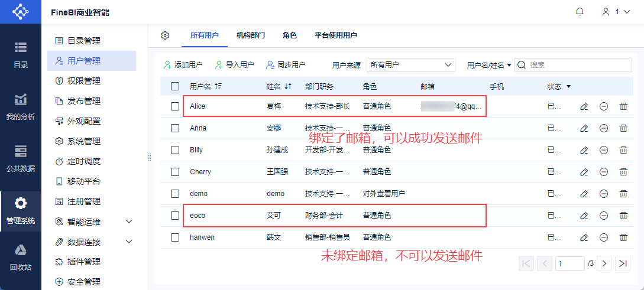Screen dimensions: 644x290
Task: Go to 我的分析 in left sidebar
Action: coord(21,106)
